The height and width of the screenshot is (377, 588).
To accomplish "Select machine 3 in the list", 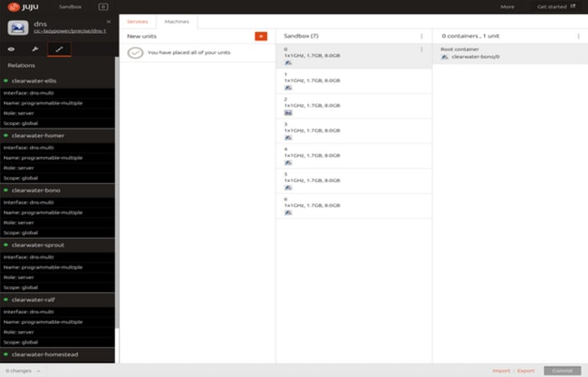I will (x=354, y=131).
